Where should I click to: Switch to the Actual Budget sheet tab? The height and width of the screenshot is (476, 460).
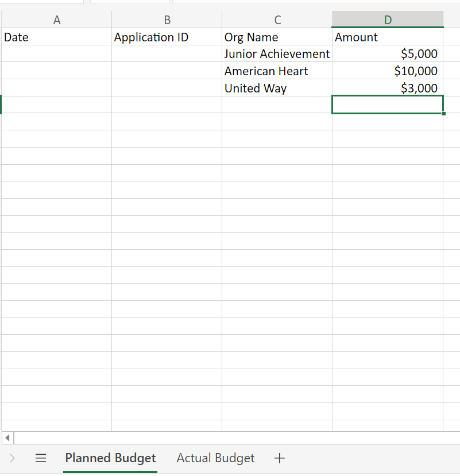pyautogui.click(x=215, y=458)
